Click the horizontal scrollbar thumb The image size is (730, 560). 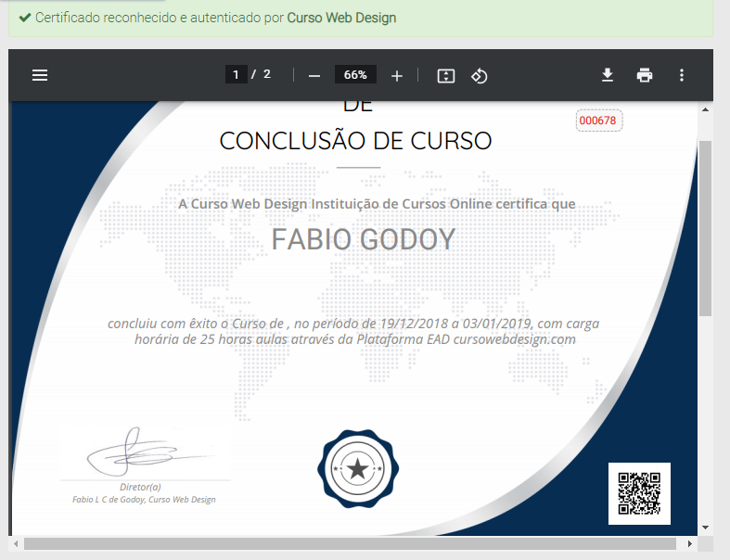tap(350, 543)
